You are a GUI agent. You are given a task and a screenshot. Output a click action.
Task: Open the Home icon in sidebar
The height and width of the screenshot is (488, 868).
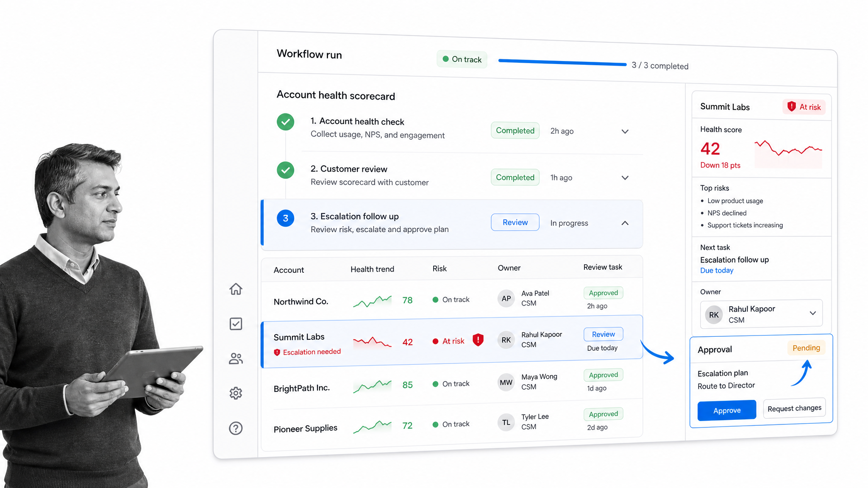236,289
